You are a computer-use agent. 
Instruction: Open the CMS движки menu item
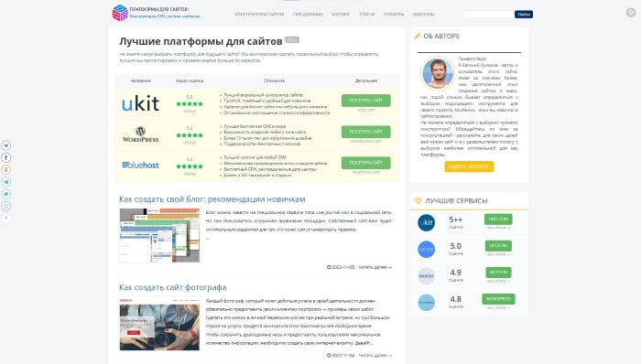(x=308, y=15)
